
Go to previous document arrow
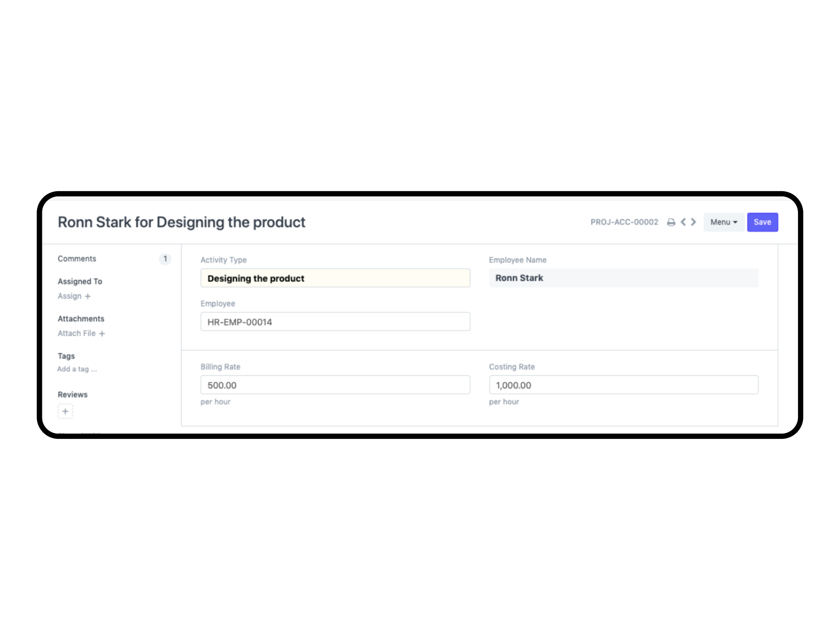click(x=683, y=222)
